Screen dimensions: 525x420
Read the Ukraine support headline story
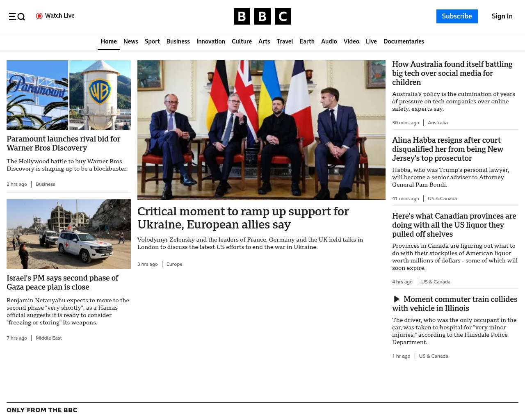243,218
